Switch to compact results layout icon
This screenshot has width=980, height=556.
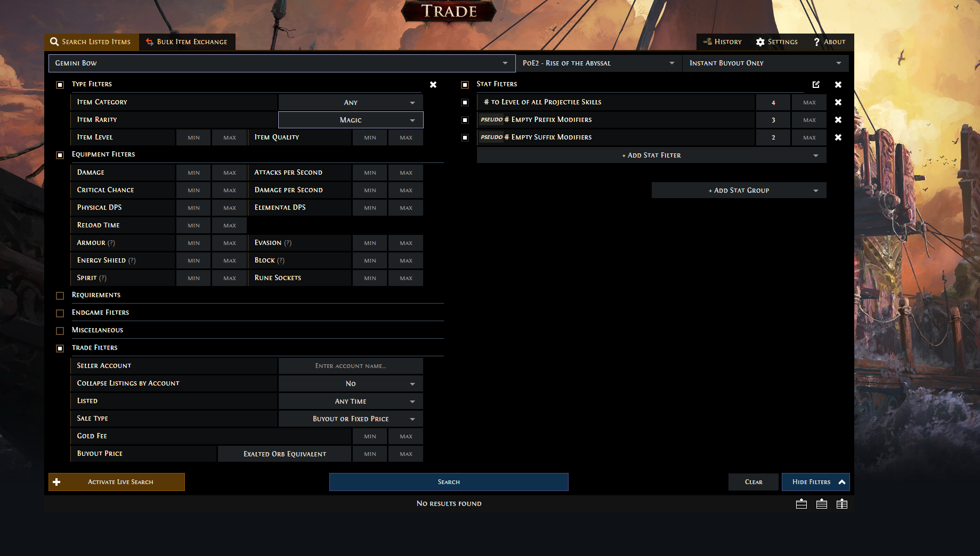click(x=801, y=504)
